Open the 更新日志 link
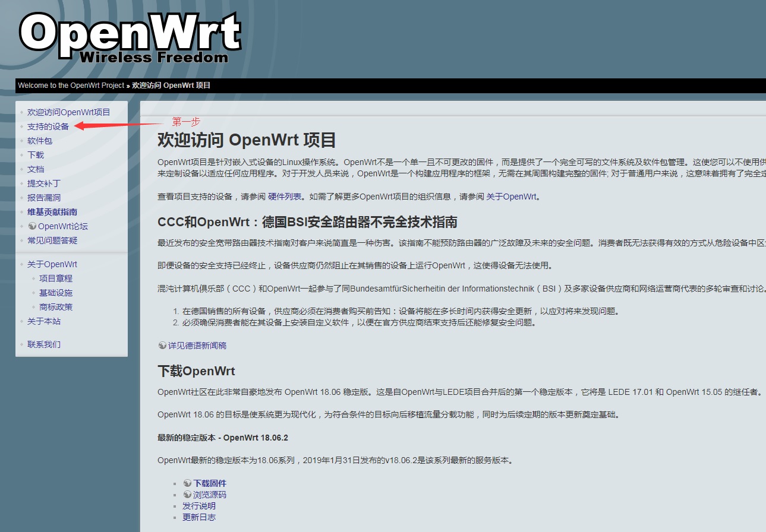766x532 pixels. click(x=199, y=517)
